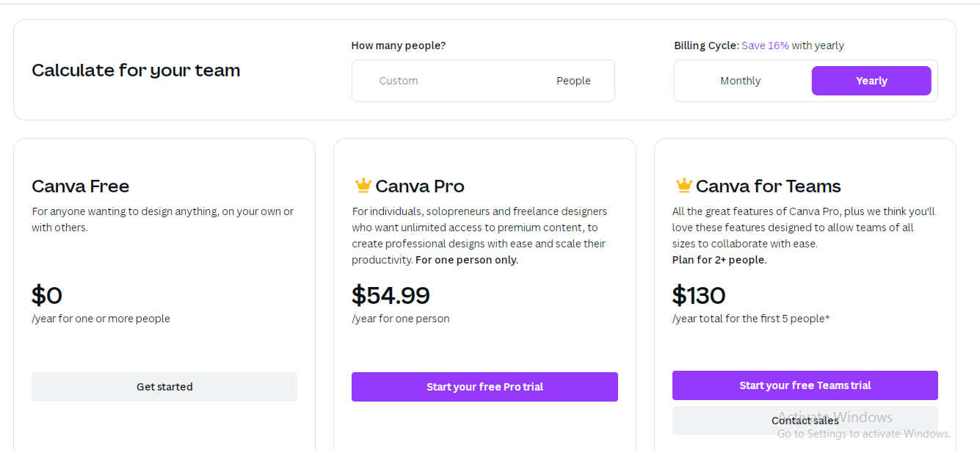Click the $54.99 Pro price
This screenshot has width=980, height=450.
(391, 295)
